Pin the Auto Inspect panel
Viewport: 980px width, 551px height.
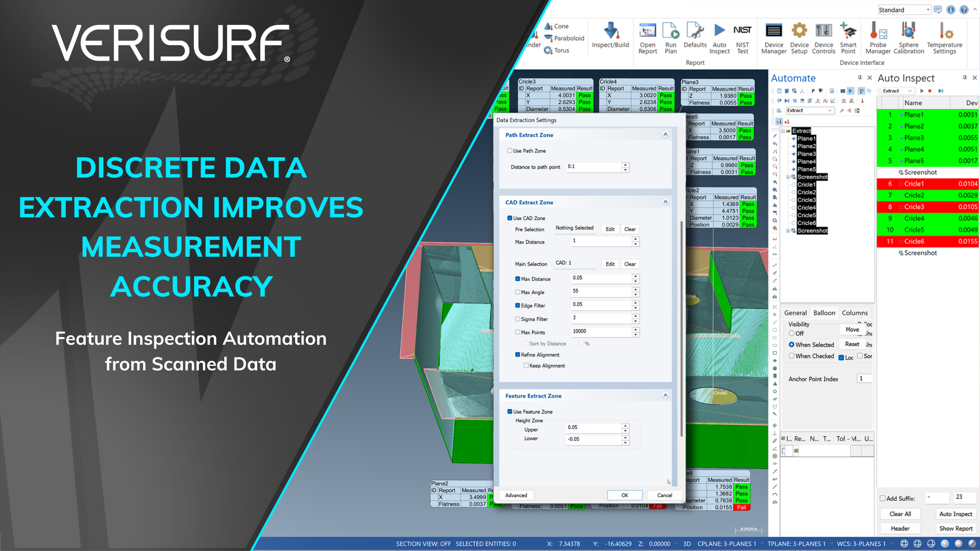point(965,78)
